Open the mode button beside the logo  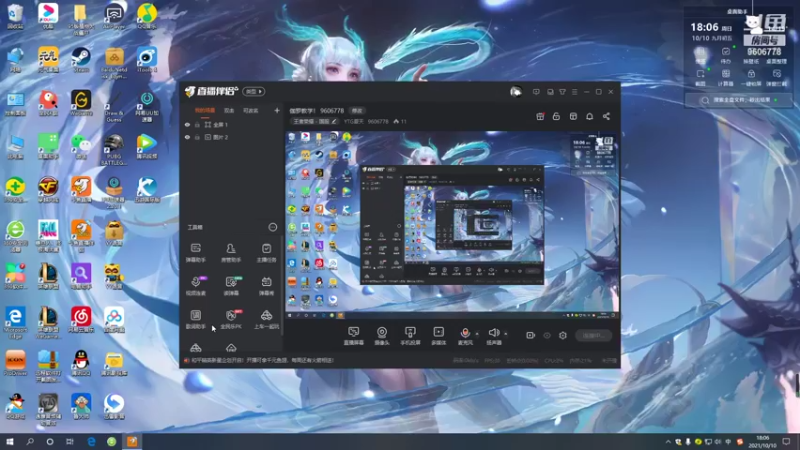[254, 92]
